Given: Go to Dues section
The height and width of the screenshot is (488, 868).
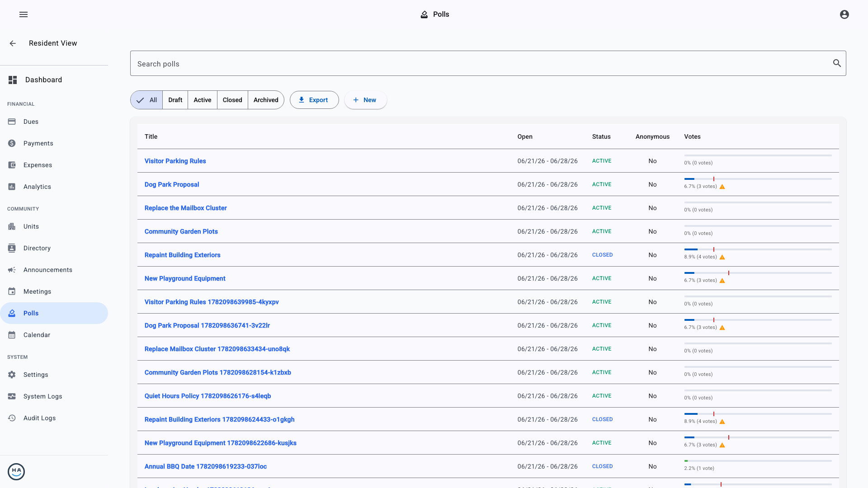Looking at the screenshot, I should [54, 122].
